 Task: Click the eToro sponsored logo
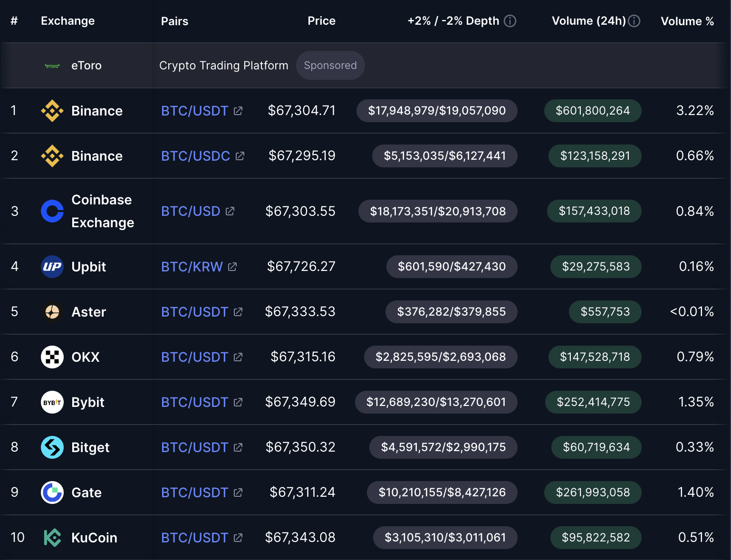(x=52, y=65)
